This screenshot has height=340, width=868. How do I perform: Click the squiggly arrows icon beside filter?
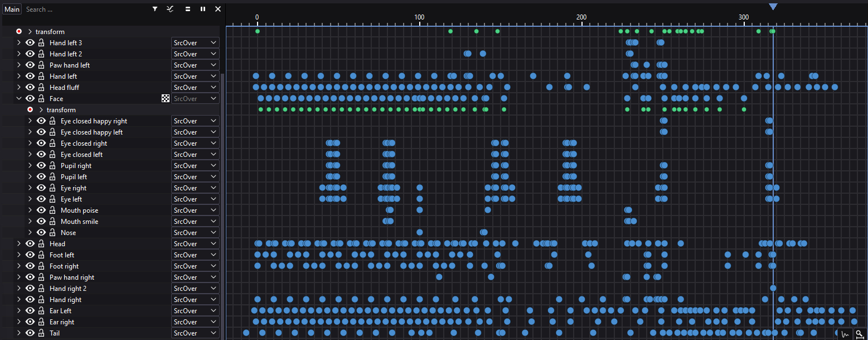170,9
